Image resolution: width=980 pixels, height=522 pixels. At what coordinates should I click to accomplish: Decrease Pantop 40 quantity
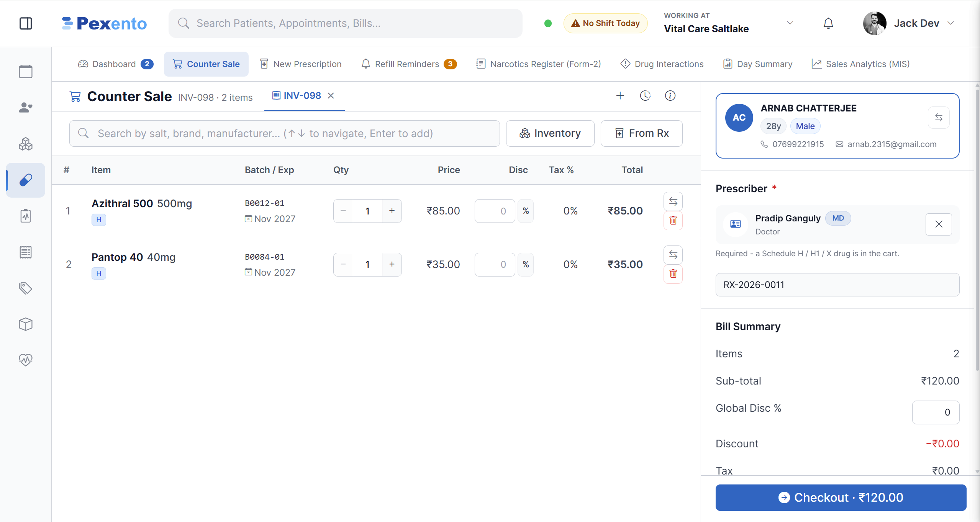click(x=343, y=265)
